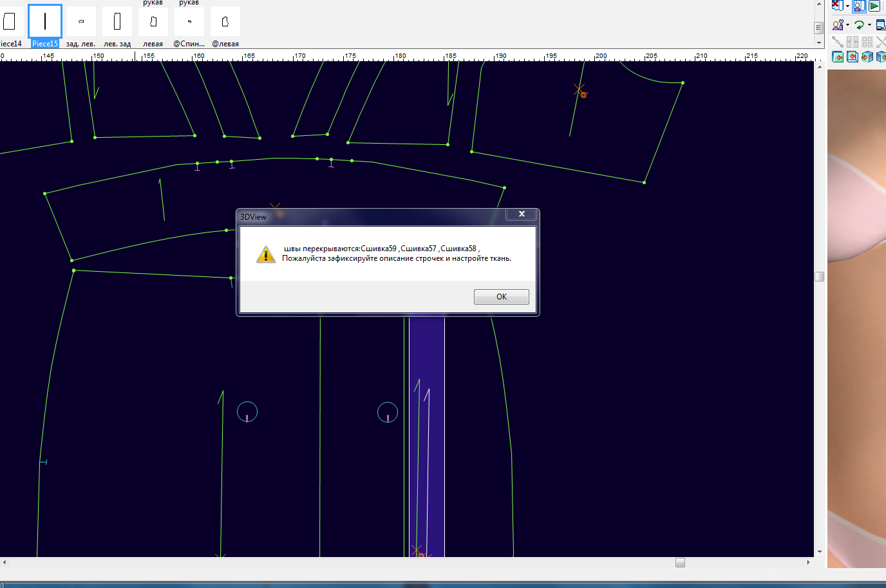
Task: Open the avatar settings wrench icon
Action: coord(837,25)
